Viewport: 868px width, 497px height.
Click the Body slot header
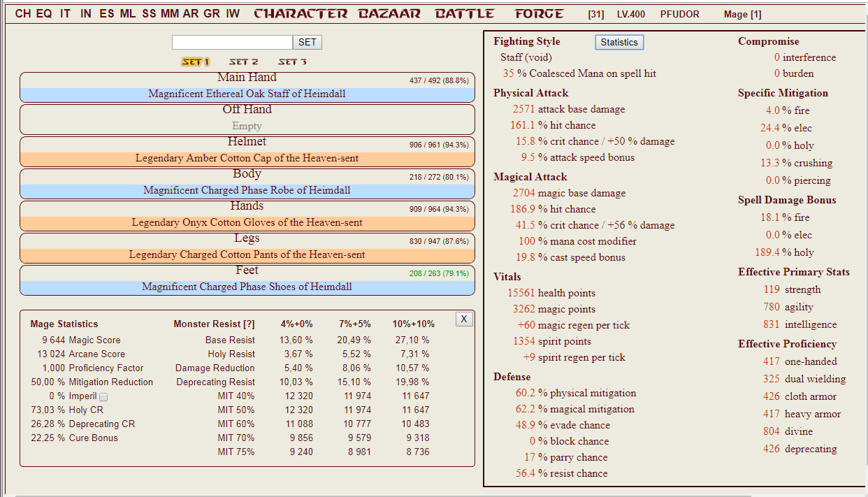[247, 174]
